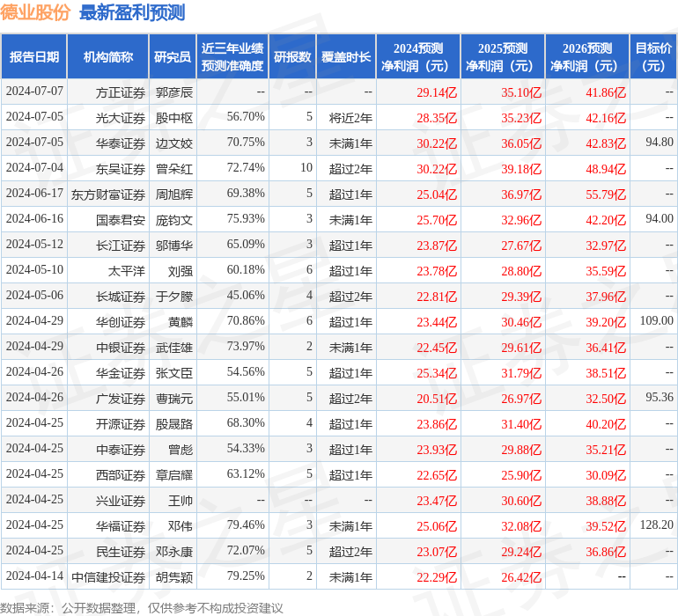Click the 覆盖时长 column header

pyautogui.click(x=346, y=57)
